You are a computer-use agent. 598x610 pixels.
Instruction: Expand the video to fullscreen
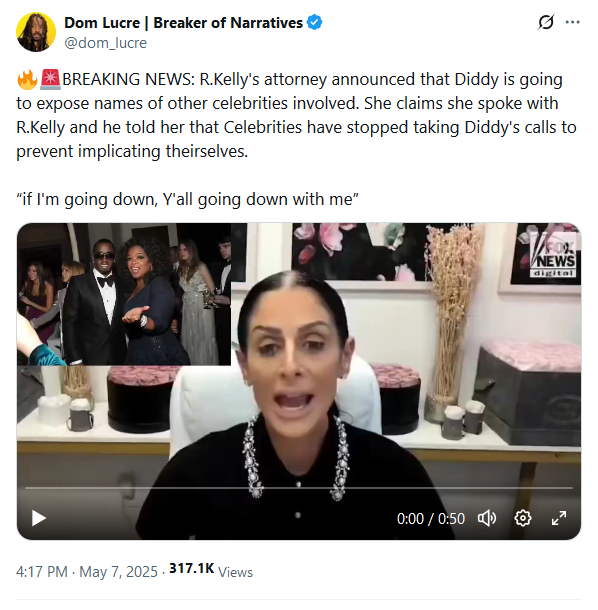(x=559, y=519)
